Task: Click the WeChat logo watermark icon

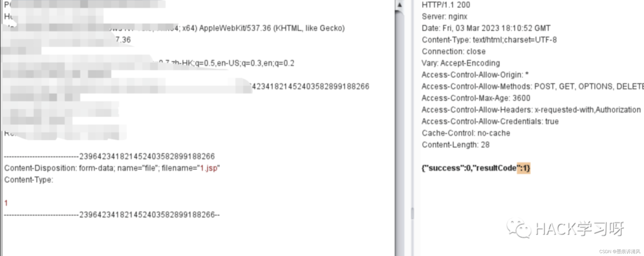Action: pyautogui.click(x=519, y=228)
